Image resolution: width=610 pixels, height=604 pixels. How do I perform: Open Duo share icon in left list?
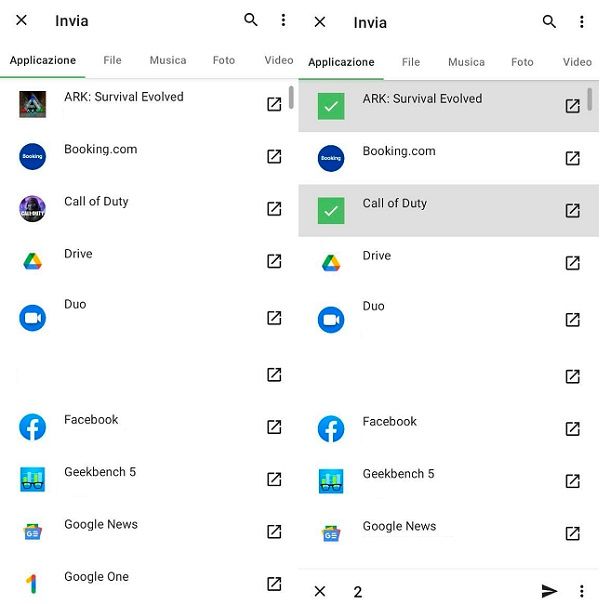click(x=274, y=318)
